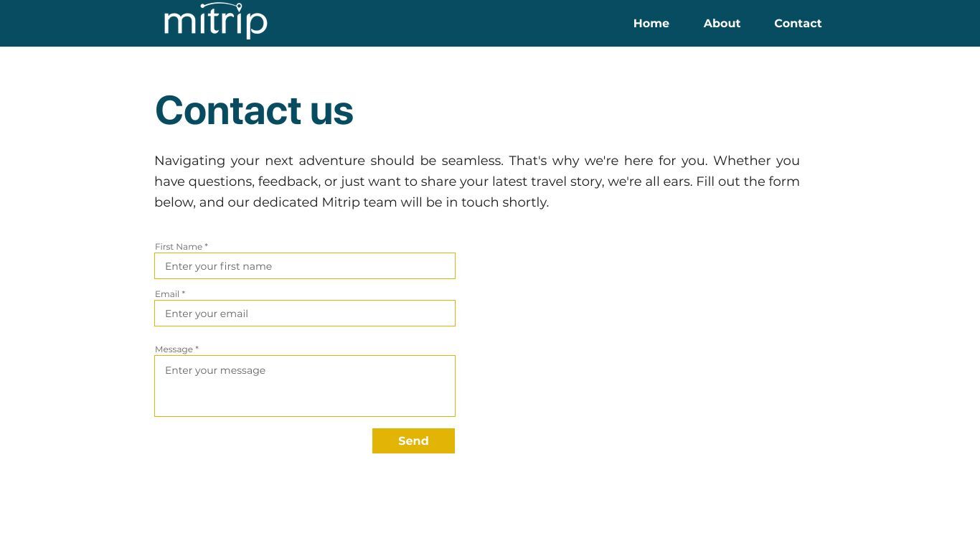Focus the Email input field
The image size is (980, 551).
point(305,313)
